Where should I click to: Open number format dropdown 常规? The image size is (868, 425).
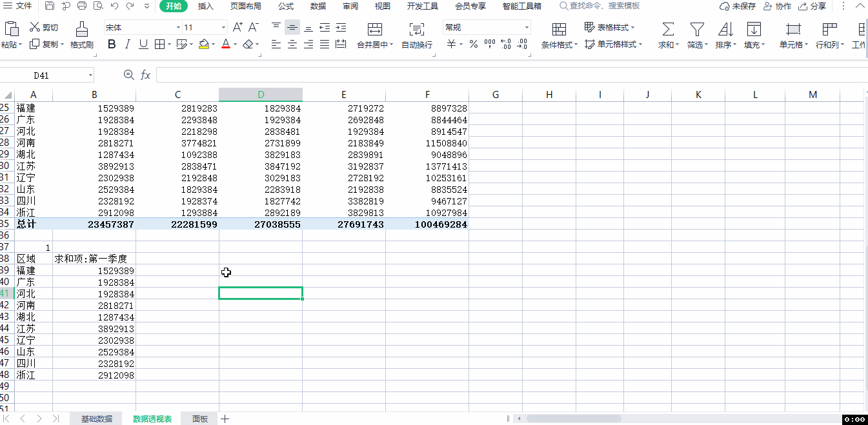(527, 28)
